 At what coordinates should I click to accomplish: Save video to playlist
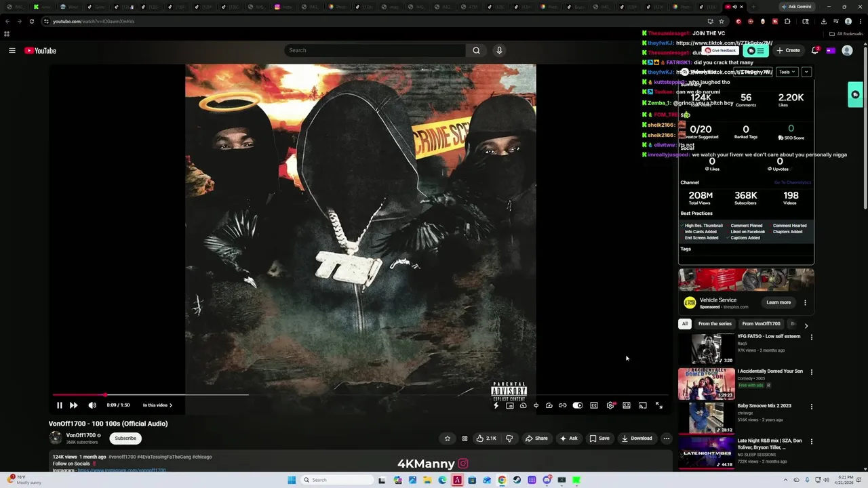click(x=599, y=439)
